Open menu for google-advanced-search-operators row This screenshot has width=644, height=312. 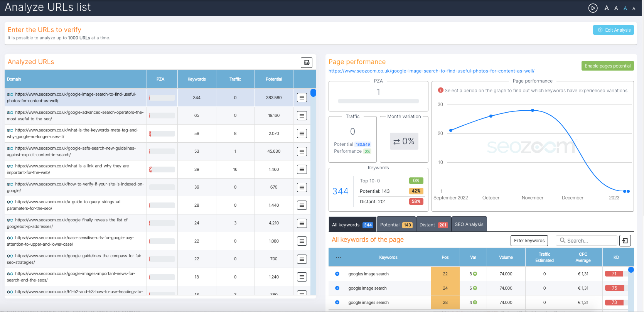302,116
